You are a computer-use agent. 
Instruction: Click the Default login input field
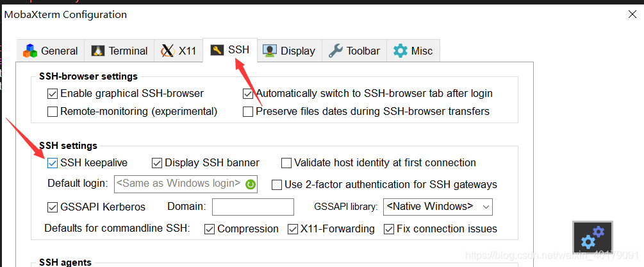pyautogui.click(x=186, y=184)
